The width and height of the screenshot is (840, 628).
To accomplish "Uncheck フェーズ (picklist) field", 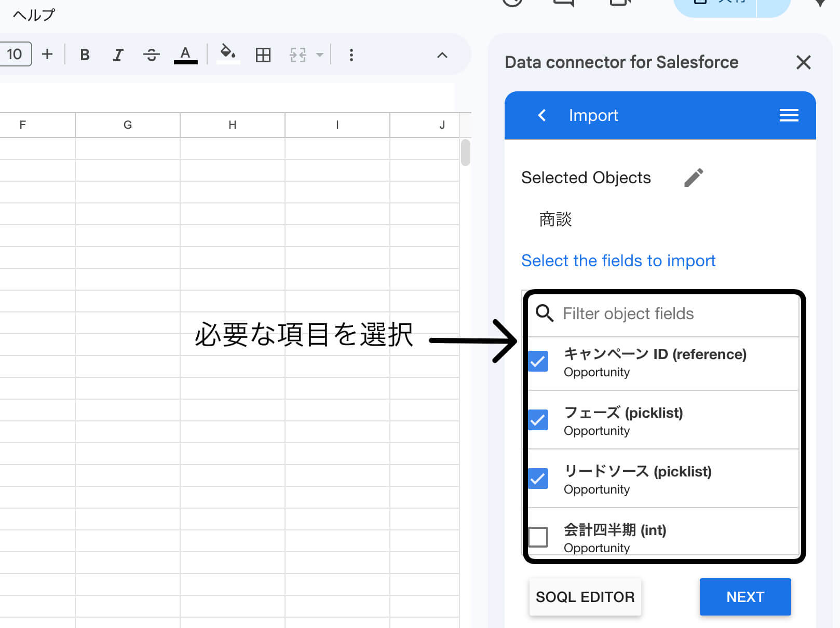I will coord(538,420).
